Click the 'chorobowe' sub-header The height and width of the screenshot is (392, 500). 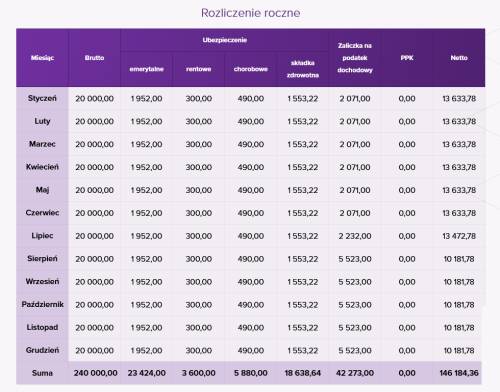coord(251,69)
